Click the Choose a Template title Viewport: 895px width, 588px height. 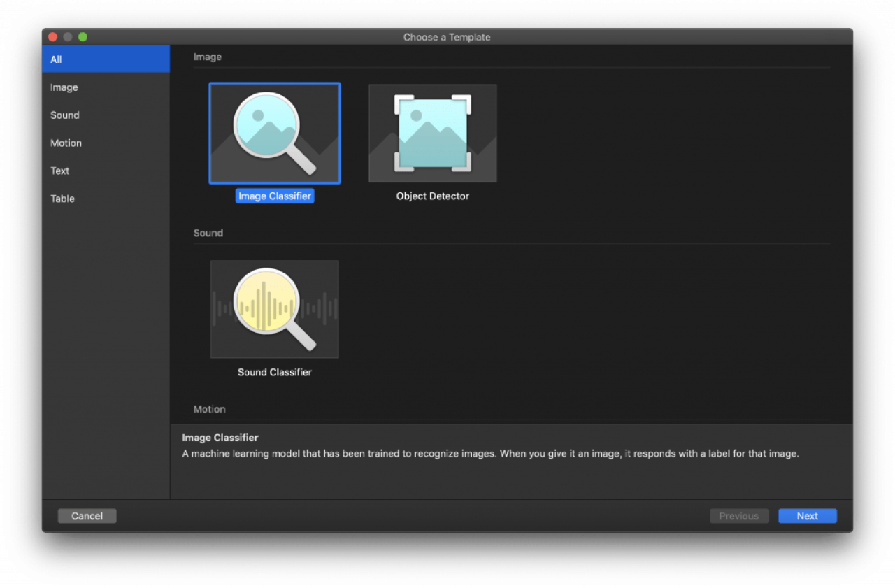[447, 37]
